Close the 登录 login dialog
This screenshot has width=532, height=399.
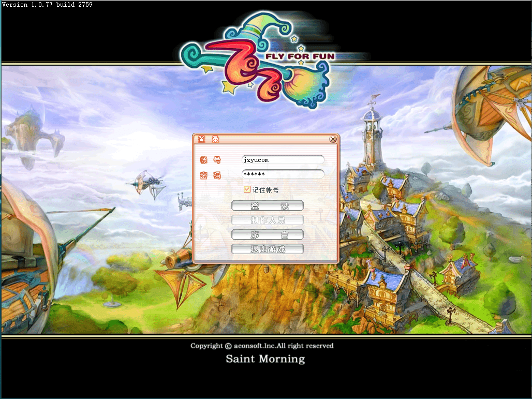[333, 139]
